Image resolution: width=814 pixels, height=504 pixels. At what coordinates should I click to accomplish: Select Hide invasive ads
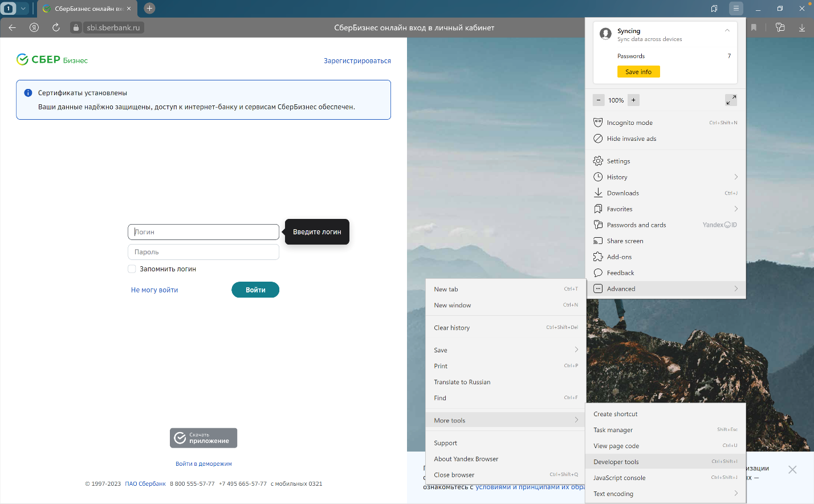(665, 139)
